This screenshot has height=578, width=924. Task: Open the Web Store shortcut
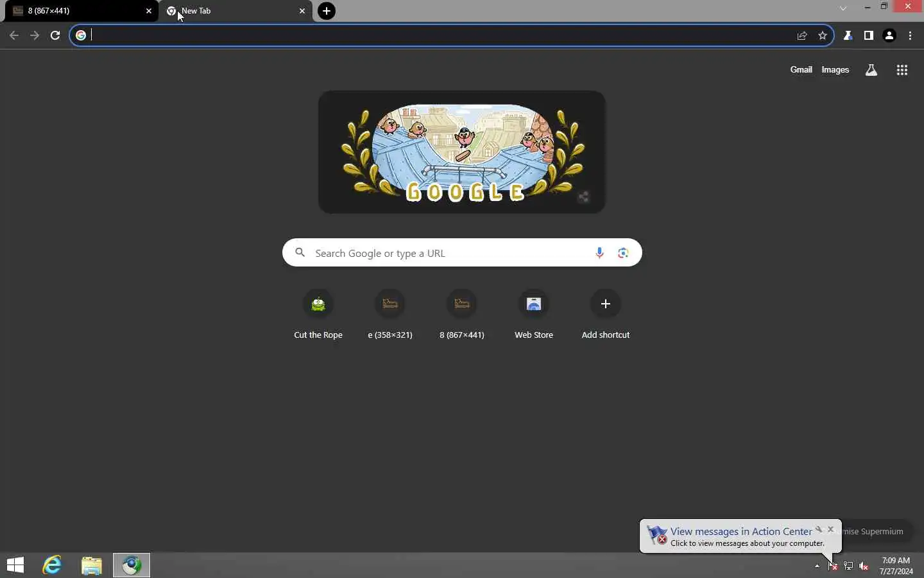coord(534,315)
